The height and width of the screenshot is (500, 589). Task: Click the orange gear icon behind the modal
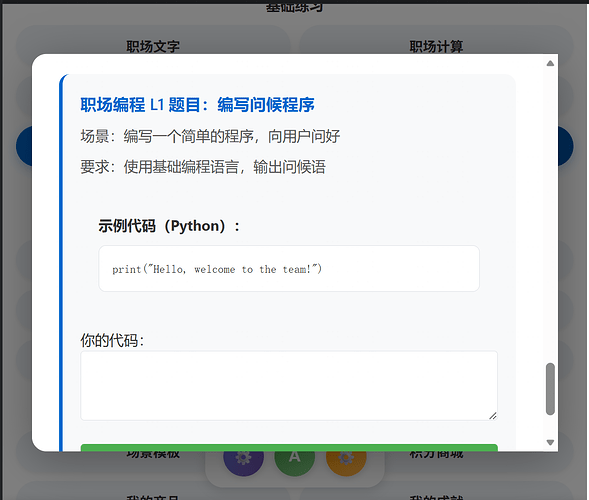click(x=346, y=463)
